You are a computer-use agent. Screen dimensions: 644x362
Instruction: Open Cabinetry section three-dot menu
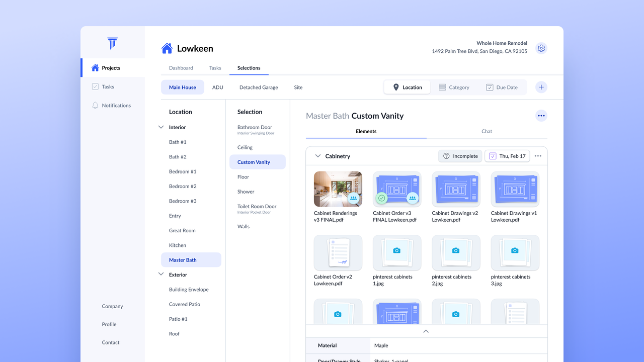pos(538,156)
